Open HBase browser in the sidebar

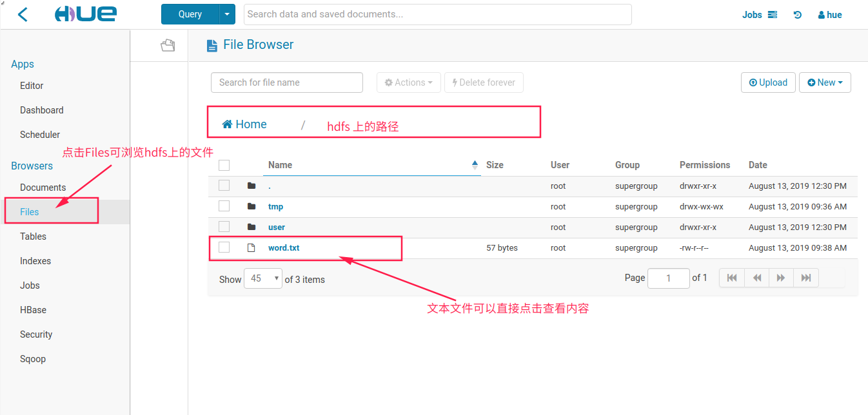[x=33, y=310]
